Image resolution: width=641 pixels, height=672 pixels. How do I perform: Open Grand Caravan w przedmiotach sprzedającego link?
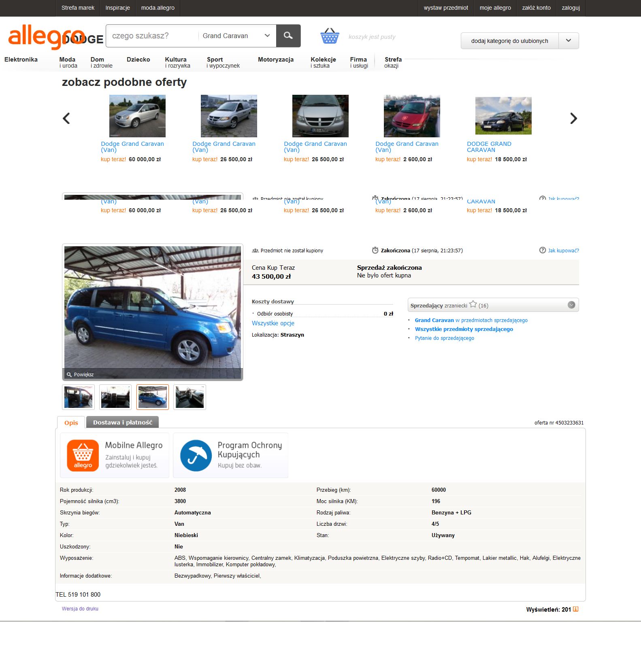[471, 320]
